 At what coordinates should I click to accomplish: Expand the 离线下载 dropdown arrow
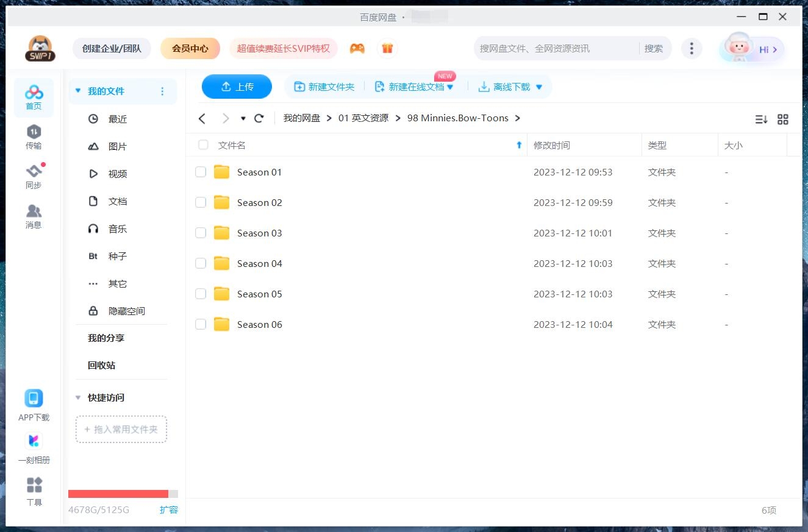(x=539, y=87)
